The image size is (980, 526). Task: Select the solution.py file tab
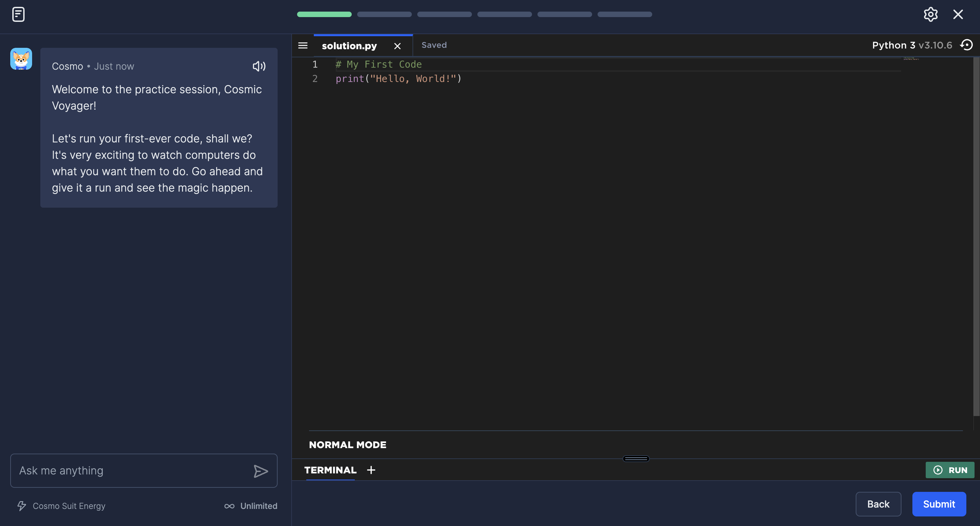pos(349,46)
